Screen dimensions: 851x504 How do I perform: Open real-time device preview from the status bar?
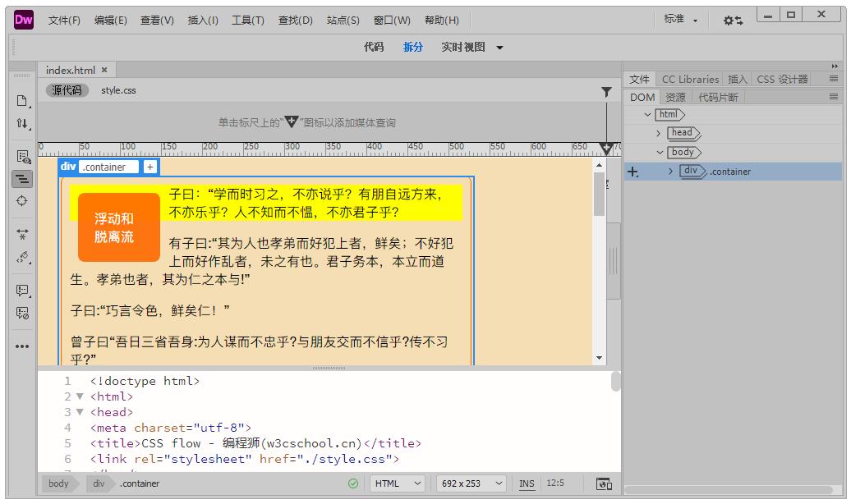pos(602,483)
